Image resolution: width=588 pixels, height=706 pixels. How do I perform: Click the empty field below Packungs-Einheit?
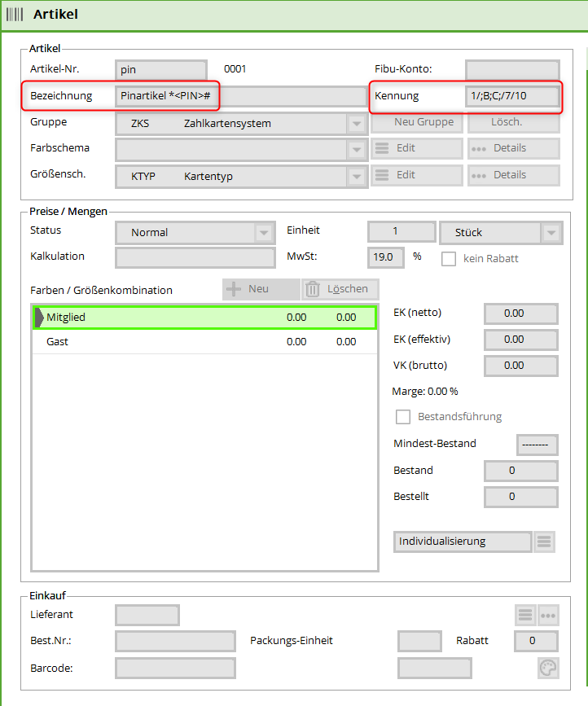(x=434, y=669)
